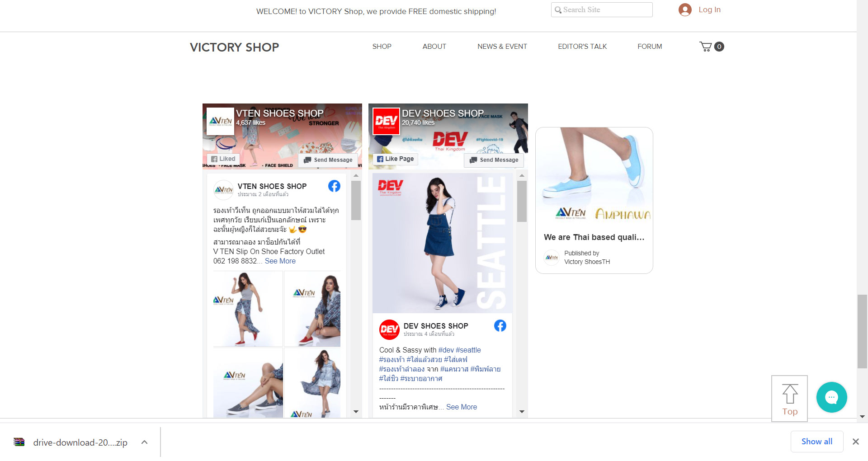This screenshot has width=868, height=461.
Task: Click VTEN SHOES SHOP post author name
Action: [272, 186]
